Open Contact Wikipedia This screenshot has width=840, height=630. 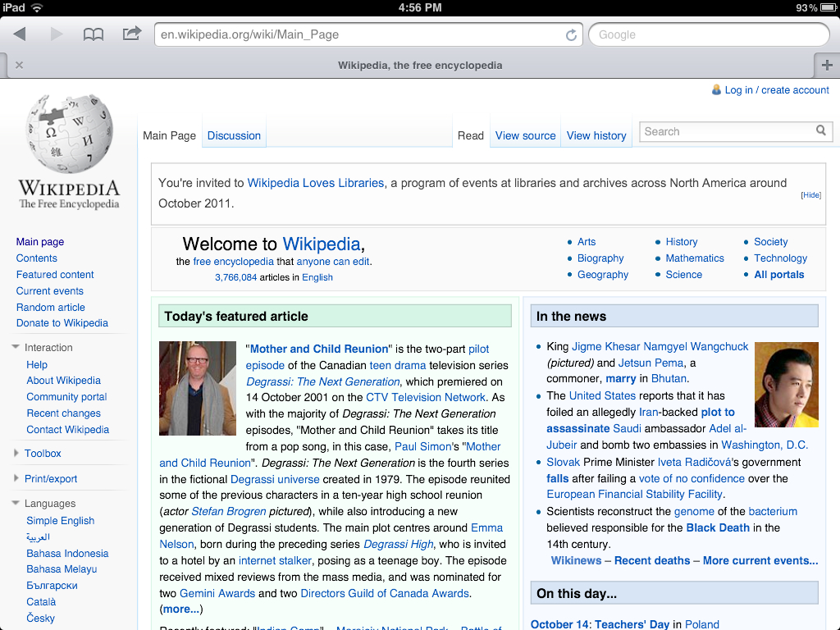68,430
